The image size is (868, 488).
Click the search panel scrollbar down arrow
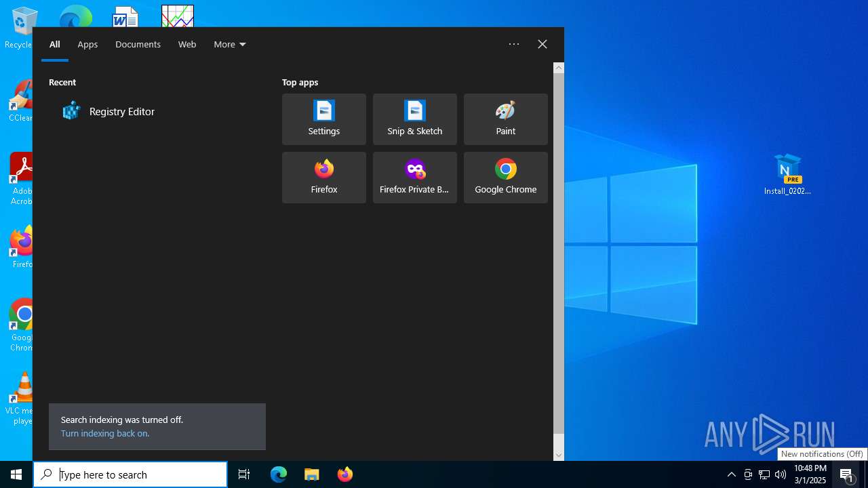tap(559, 455)
